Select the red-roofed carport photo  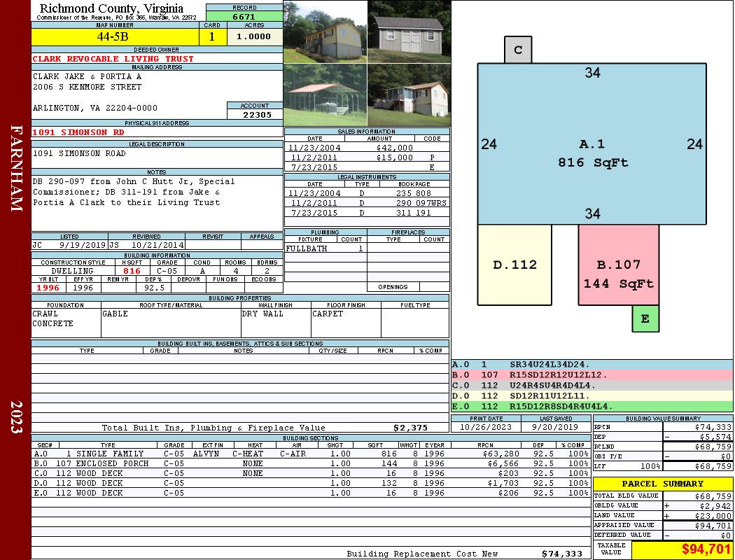pyautogui.click(x=325, y=94)
